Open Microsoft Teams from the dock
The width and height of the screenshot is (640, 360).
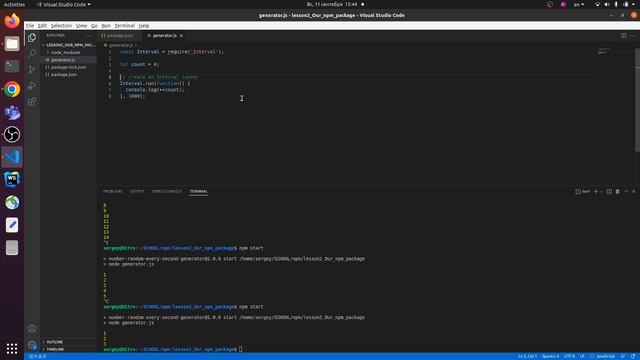pos(12,112)
